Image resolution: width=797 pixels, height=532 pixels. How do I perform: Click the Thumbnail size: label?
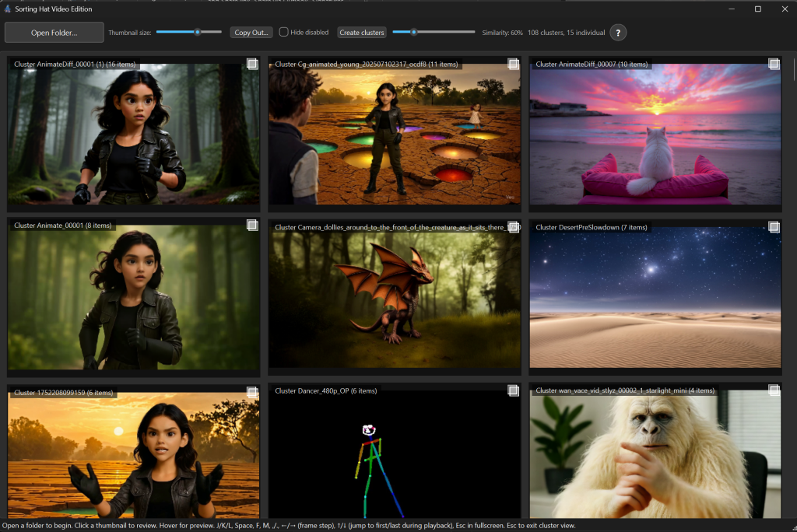[x=130, y=33]
